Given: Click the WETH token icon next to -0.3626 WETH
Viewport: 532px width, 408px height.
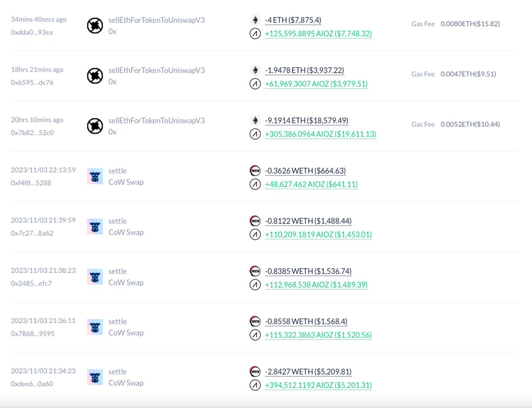Looking at the screenshot, I should [255, 171].
